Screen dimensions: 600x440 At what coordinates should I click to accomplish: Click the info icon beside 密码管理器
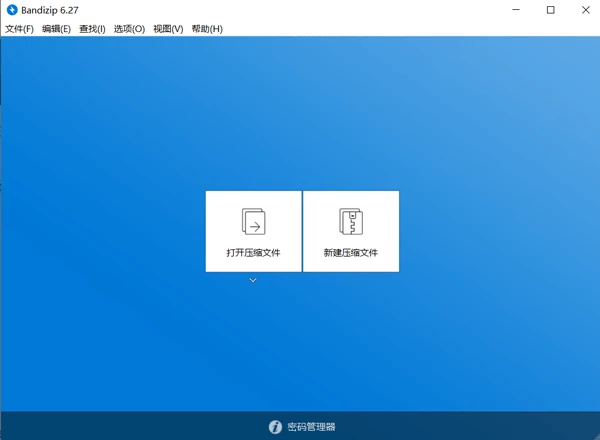tap(275, 427)
